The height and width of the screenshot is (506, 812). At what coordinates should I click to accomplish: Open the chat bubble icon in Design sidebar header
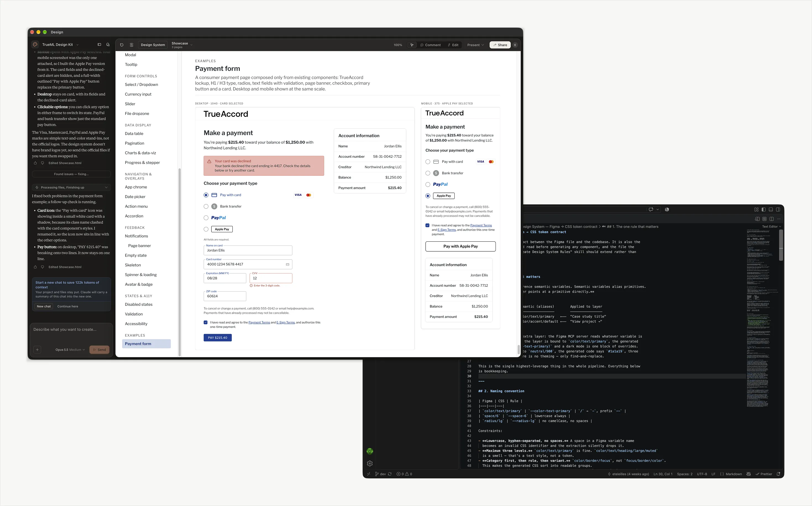pos(108,44)
